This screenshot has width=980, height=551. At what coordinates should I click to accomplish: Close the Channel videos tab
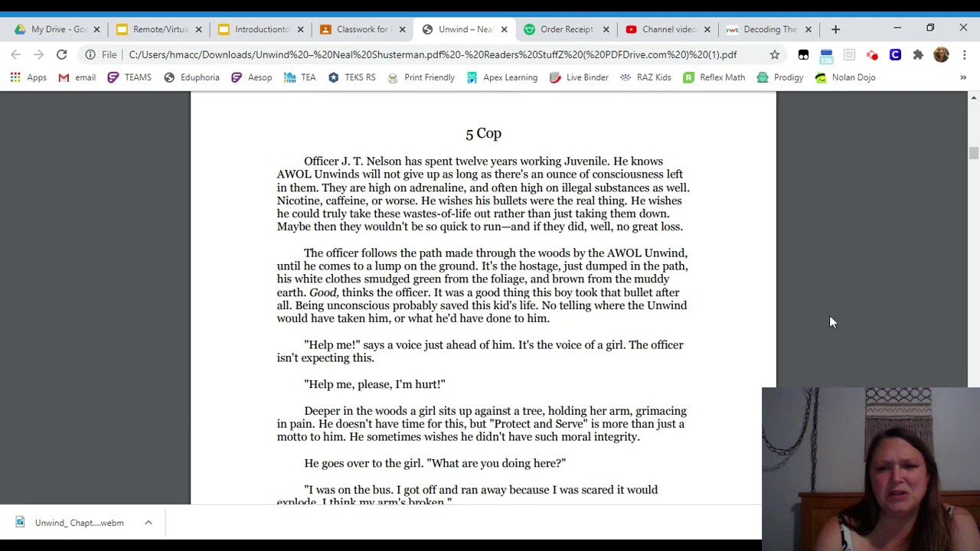click(x=707, y=29)
